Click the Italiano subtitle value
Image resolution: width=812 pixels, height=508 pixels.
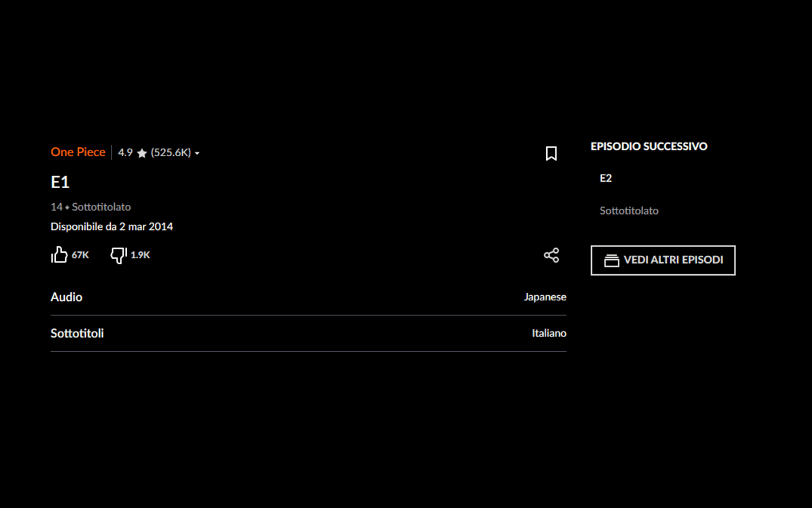pos(549,333)
